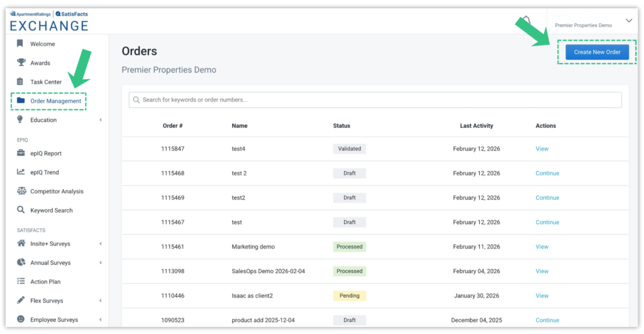644x334 pixels.
Task: Click the Task Center clipboard icon
Action: [x=21, y=82]
